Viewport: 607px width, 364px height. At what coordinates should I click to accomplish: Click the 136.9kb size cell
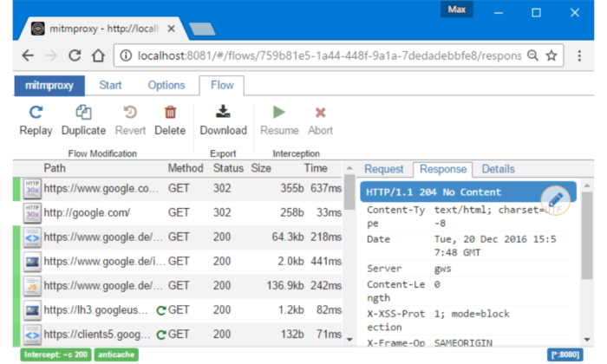tap(285, 286)
